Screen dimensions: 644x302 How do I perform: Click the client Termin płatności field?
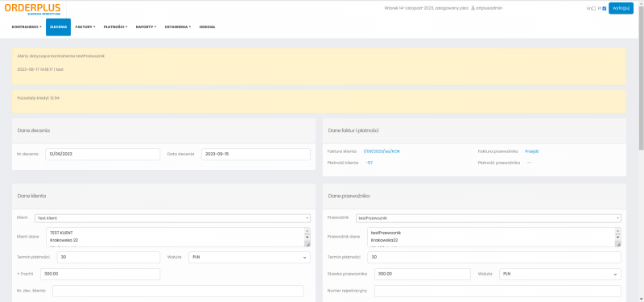tap(109, 257)
